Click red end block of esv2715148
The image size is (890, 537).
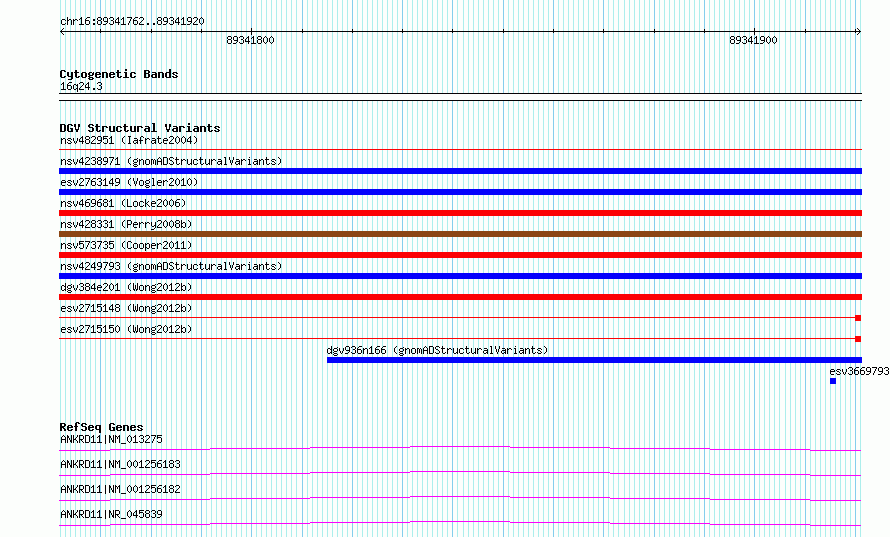[x=858, y=318]
